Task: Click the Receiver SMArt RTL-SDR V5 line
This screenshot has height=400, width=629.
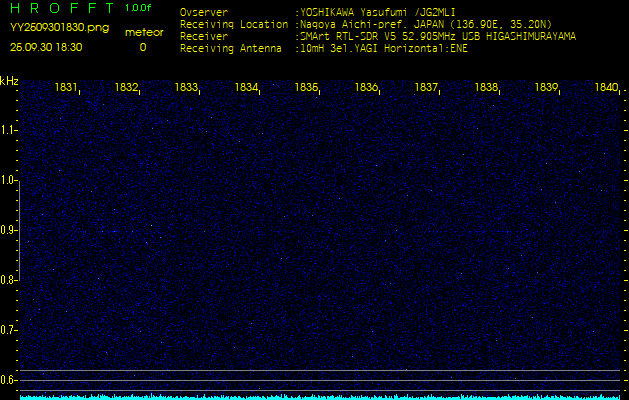Action: pyautogui.click(x=438, y=37)
